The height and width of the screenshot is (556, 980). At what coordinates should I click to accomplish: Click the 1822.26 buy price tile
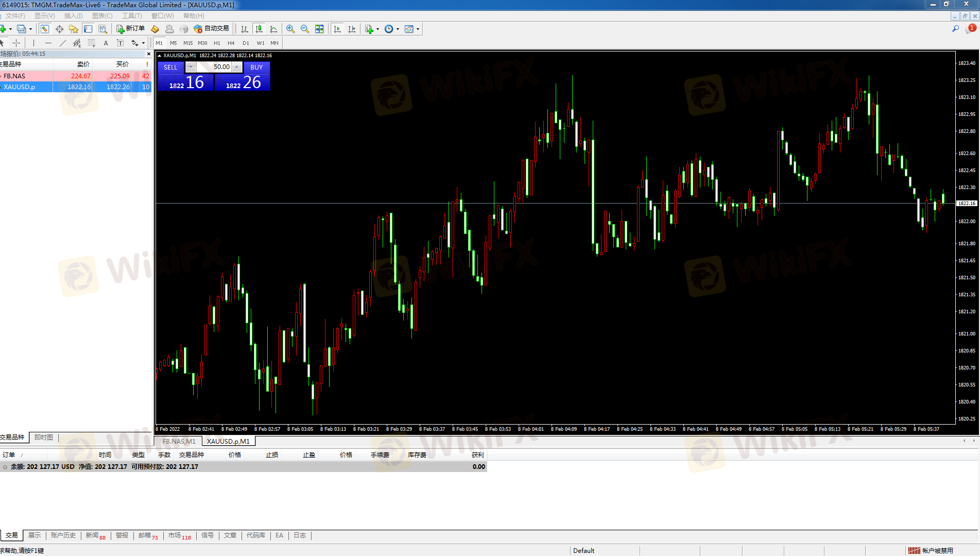(243, 82)
